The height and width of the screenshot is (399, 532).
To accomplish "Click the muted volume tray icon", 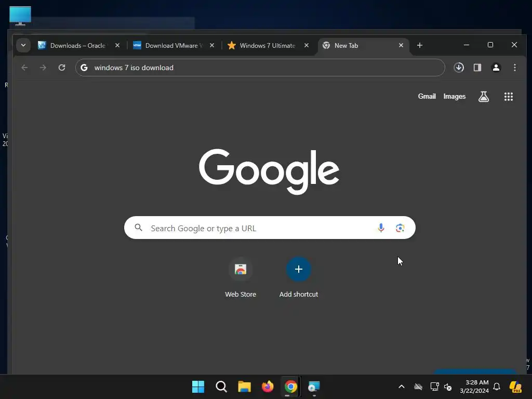I will pyautogui.click(x=448, y=387).
